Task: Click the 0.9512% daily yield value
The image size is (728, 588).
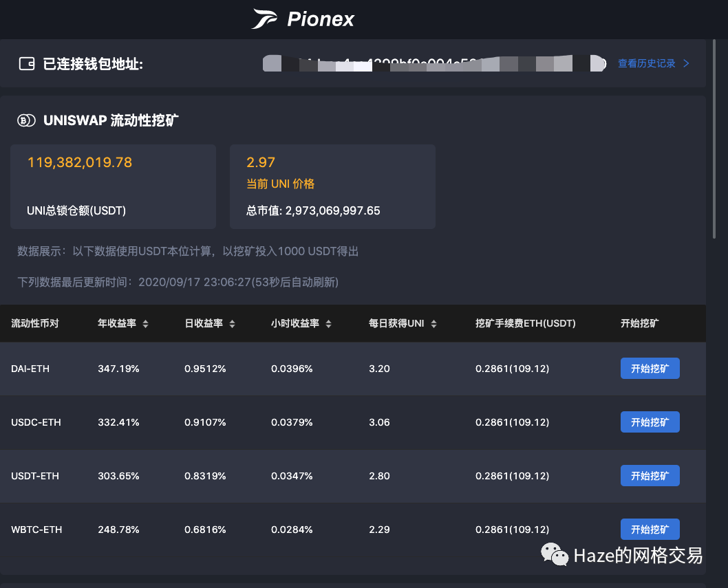Action: pyautogui.click(x=205, y=369)
